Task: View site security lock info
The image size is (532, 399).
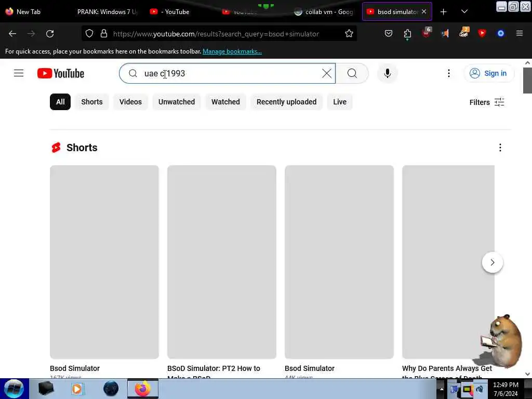Action: pyautogui.click(x=104, y=34)
